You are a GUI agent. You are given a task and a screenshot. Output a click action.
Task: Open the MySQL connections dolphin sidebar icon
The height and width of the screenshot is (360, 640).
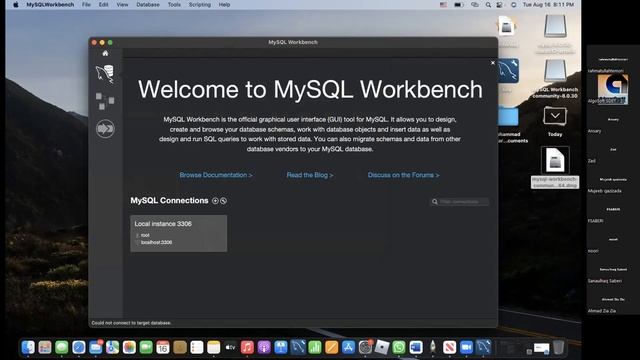(105, 74)
